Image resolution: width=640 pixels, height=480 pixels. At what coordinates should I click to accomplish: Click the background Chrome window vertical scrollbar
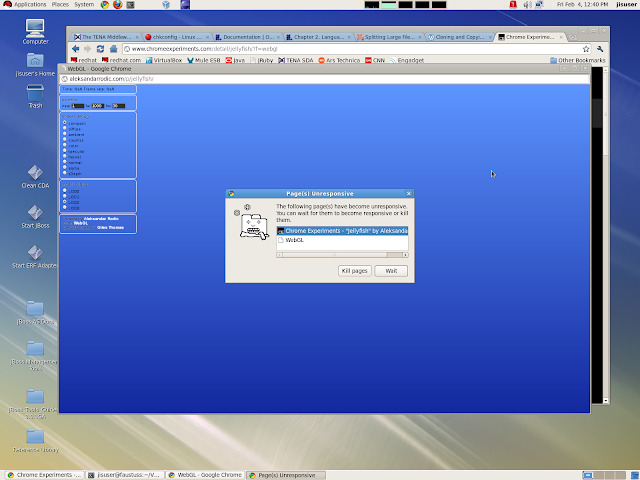(606, 236)
